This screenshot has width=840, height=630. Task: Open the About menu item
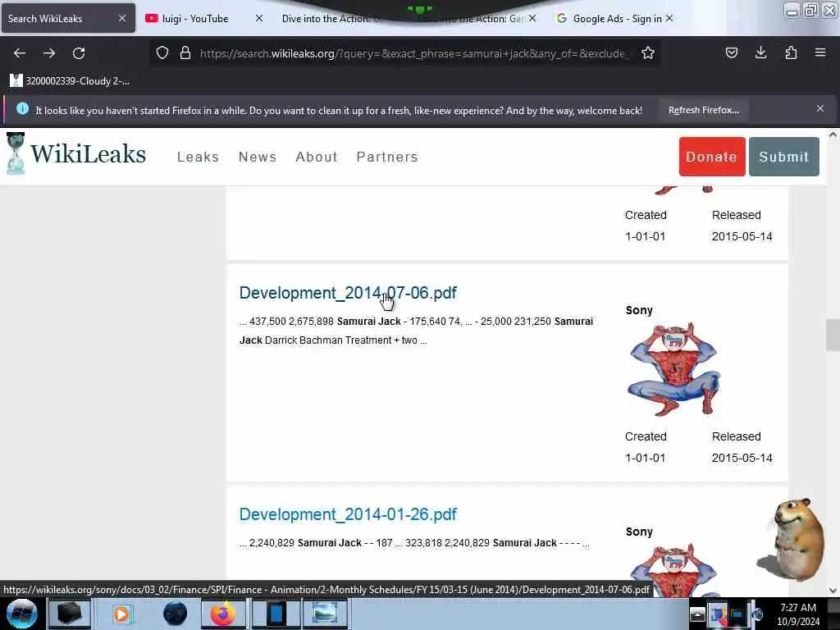pyautogui.click(x=317, y=157)
